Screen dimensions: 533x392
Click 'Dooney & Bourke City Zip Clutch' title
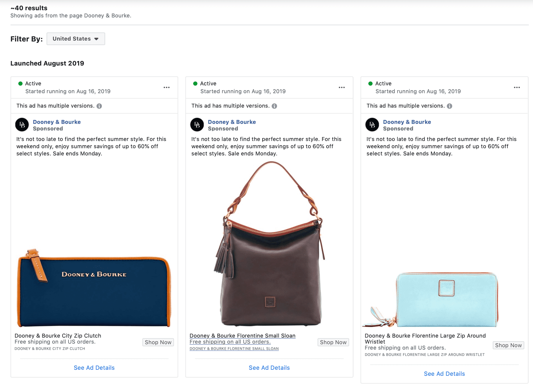click(58, 336)
